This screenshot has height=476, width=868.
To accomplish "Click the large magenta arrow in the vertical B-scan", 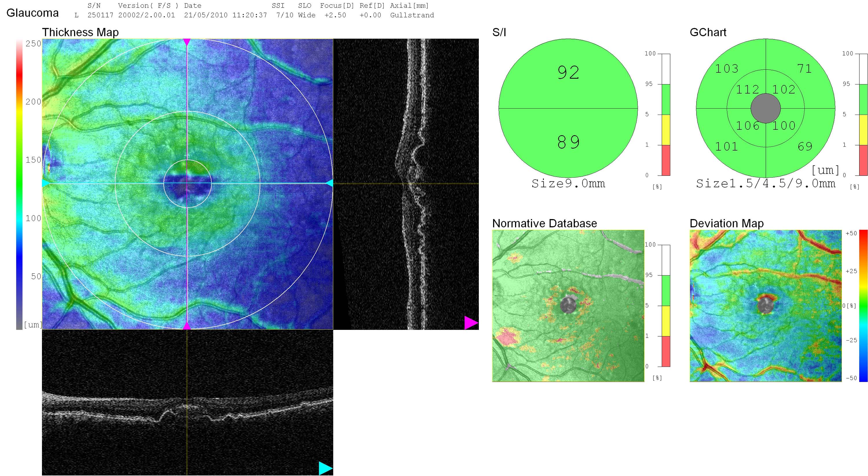I will point(471,322).
